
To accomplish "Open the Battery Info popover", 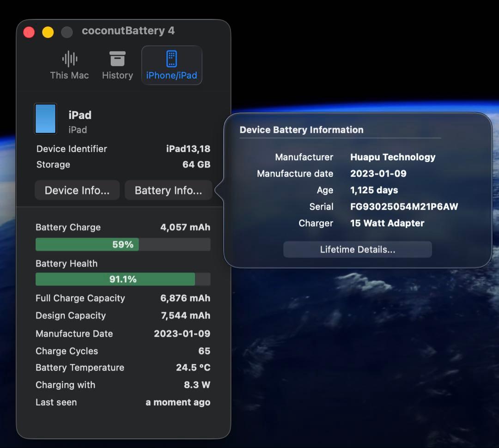I will pyautogui.click(x=168, y=190).
